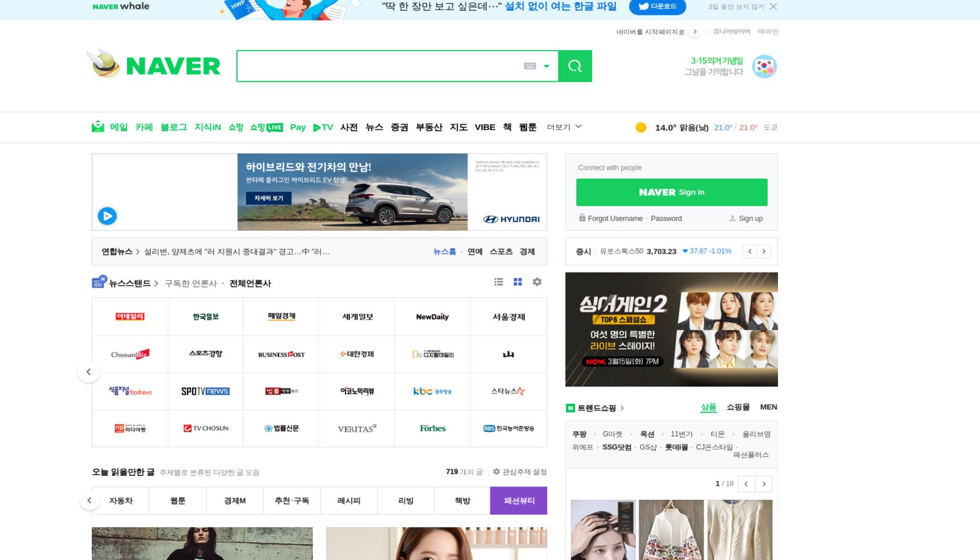Click arrow next to set Naver as start page

pyautogui.click(x=695, y=32)
